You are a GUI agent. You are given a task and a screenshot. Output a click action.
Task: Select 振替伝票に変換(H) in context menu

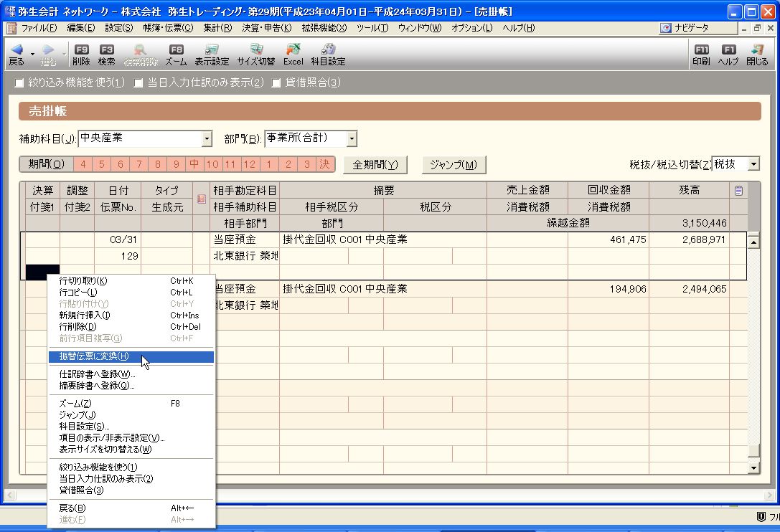131,356
